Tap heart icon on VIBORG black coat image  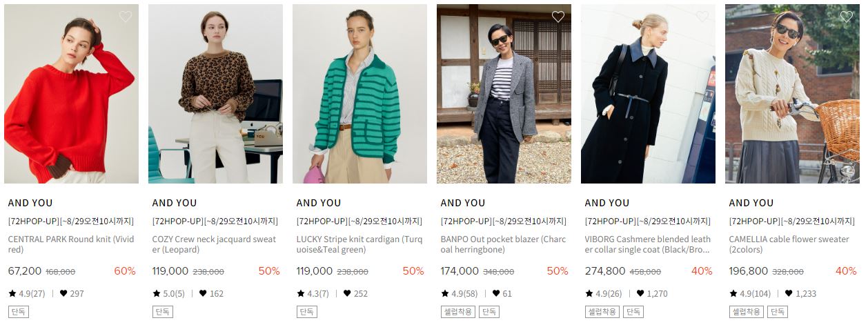(x=702, y=17)
